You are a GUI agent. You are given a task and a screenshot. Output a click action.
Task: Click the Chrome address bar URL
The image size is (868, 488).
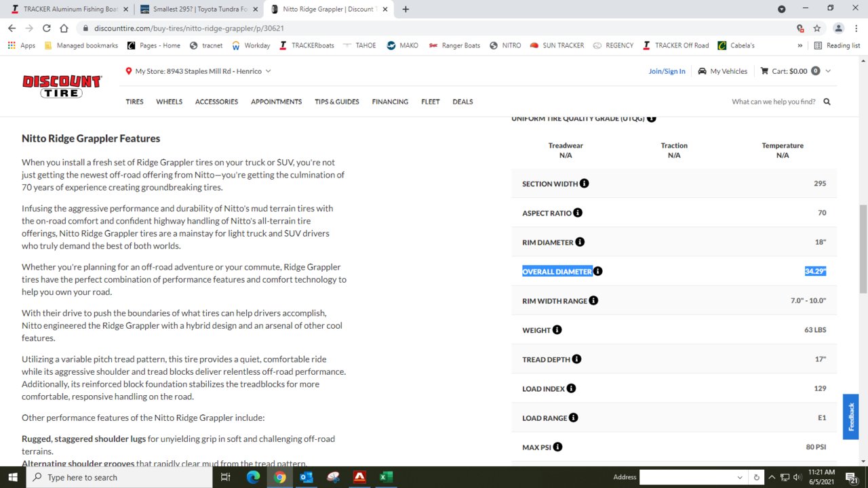point(189,28)
